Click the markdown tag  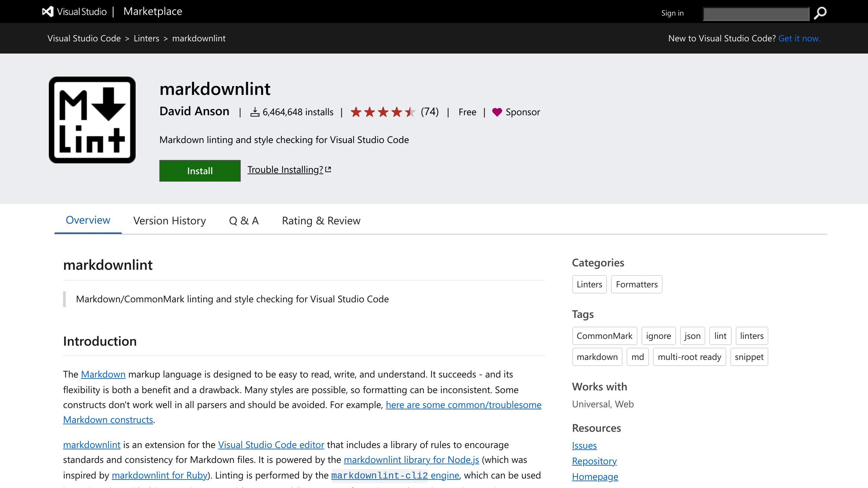pos(597,357)
